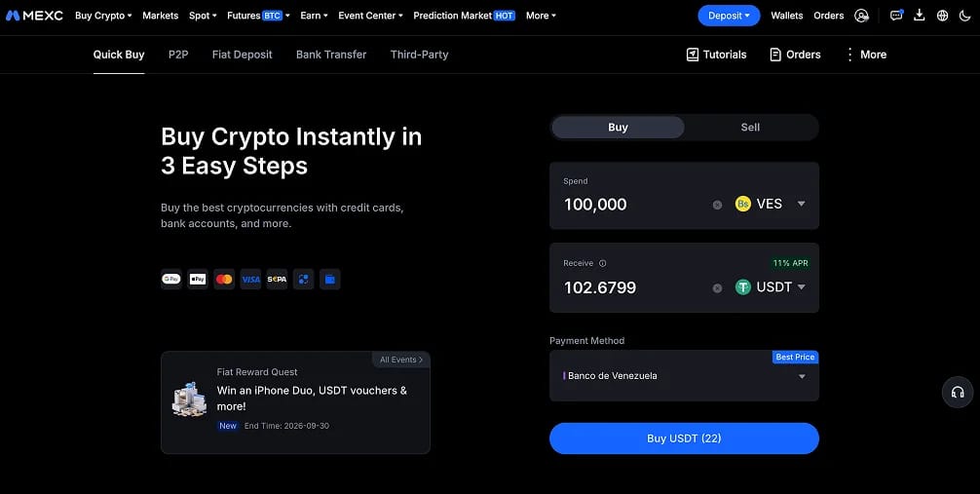Screen dimensions: 980x494
Task: Clear the Receive amount field
Action: point(718,288)
